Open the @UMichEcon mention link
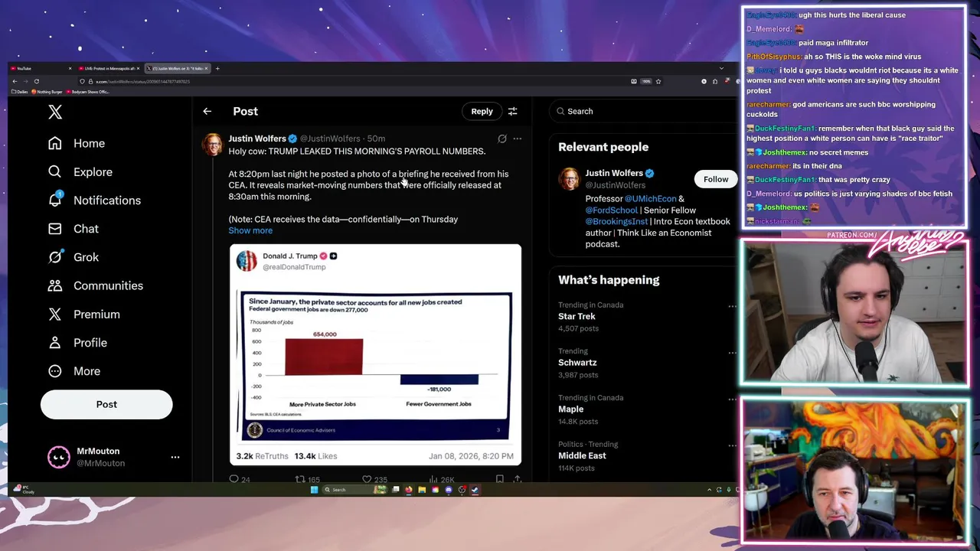980x551 pixels. click(651, 198)
